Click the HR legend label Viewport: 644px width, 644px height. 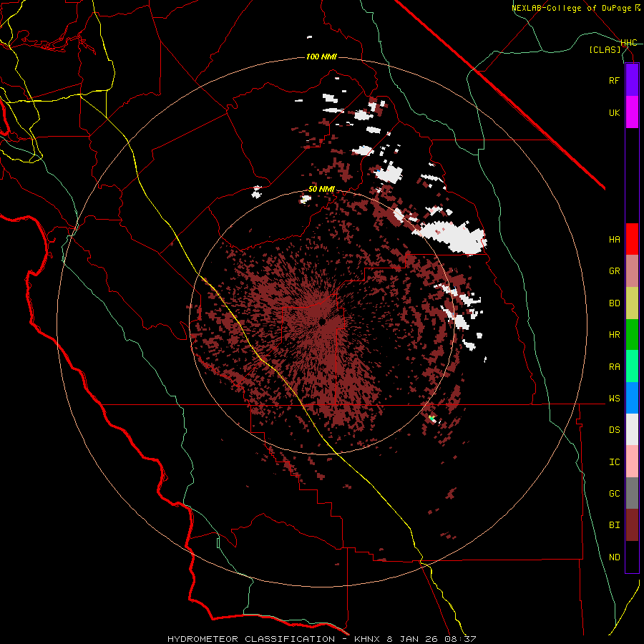coord(614,335)
